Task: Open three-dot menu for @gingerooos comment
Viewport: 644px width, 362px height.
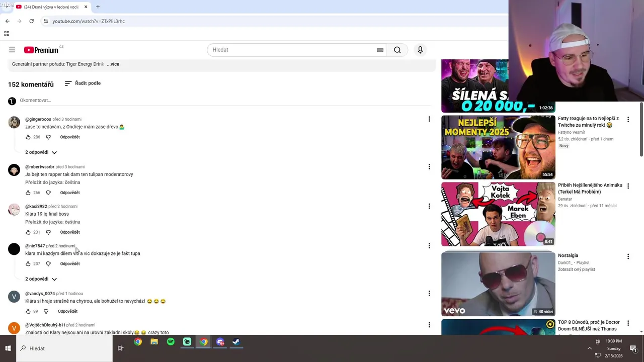Action: point(429,119)
